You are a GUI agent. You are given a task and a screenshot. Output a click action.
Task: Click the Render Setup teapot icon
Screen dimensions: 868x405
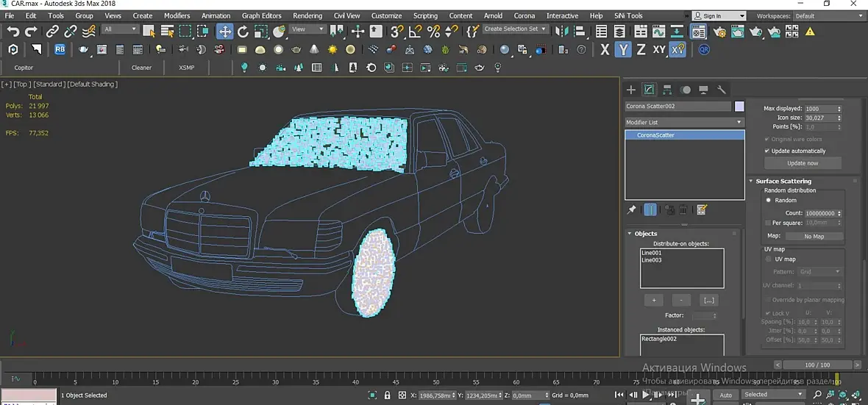click(719, 31)
